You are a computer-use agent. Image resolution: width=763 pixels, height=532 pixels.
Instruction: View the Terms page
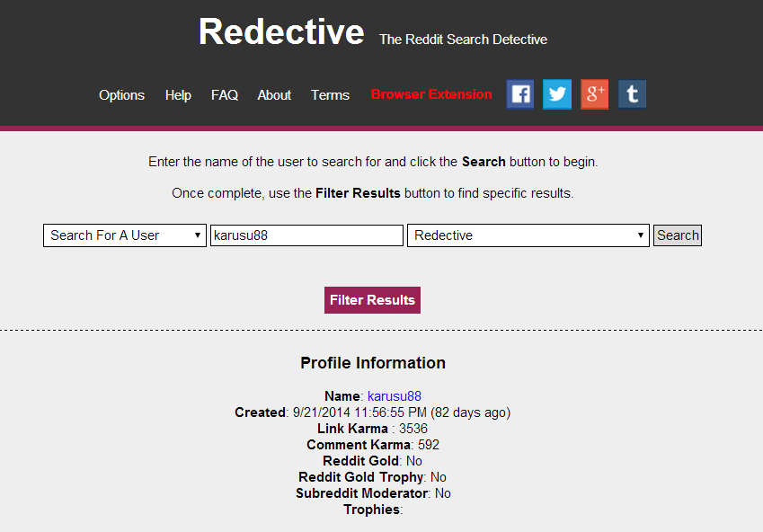(x=330, y=95)
